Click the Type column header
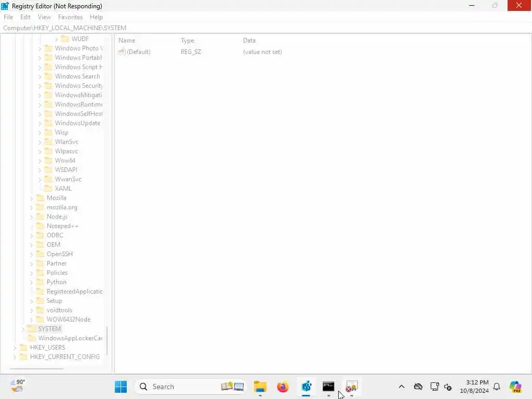532x399 pixels. click(187, 41)
